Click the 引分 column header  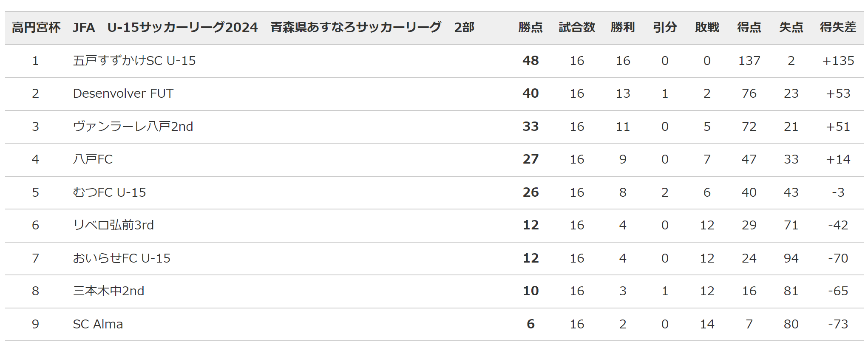click(x=665, y=28)
